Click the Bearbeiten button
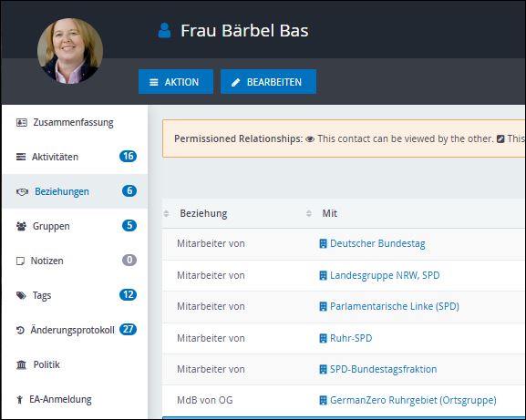 (x=268, y=82)
